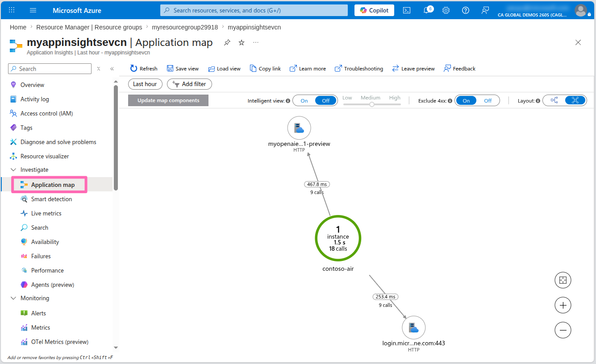The height and width of the screenshot is (364, 596).
Task: Launch Cloud Shell from the top bar
Action: coord(407,10)
